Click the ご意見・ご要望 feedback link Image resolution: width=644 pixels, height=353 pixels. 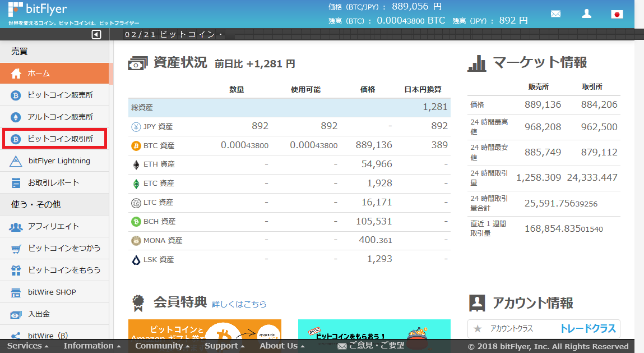point(371,346)
